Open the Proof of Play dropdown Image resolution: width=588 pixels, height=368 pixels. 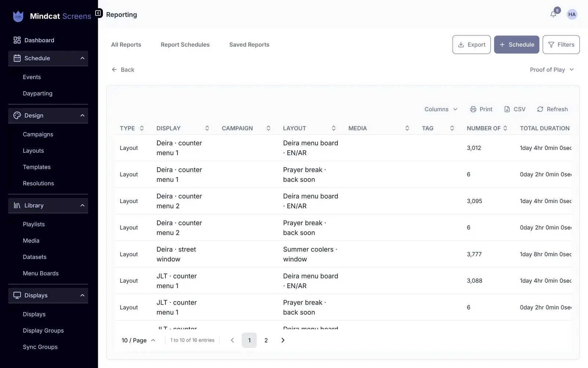(552, 70)
